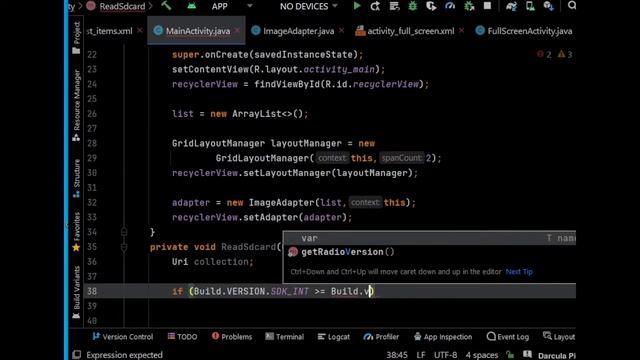Toggle the Build Variants side panel
The height and width of the screenshot is (360, 640).
pos(76,292)
